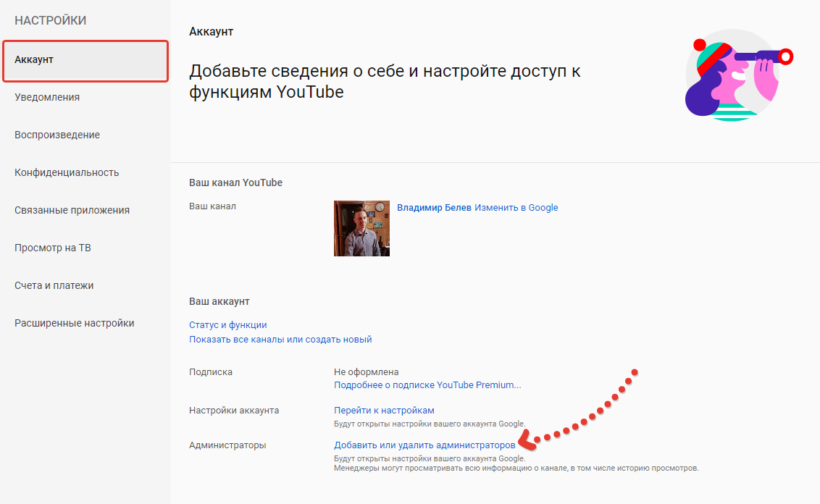
Task: Open Подробнее о подписке YouTube Premium link
Action: point(427,385)
